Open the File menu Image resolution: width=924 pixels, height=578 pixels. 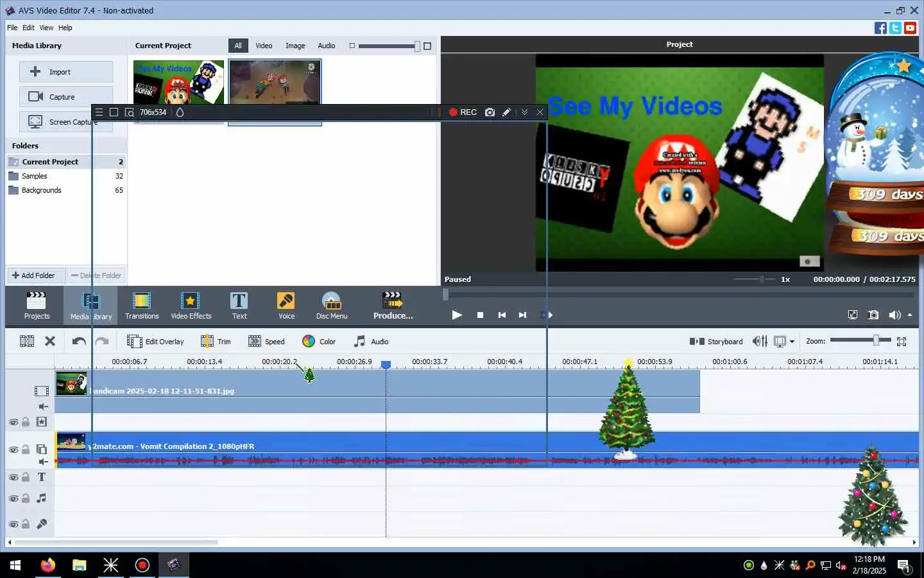tap(12, 28)
